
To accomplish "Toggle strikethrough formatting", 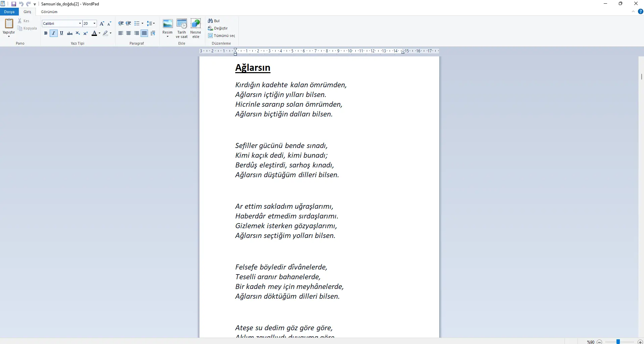I will click(70, 33).
